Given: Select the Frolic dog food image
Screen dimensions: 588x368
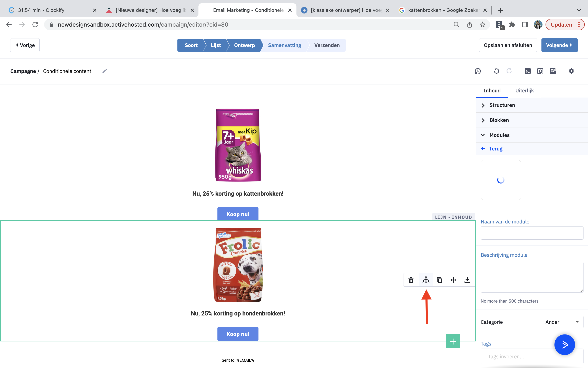Looking at the screenshot, I should pos(238,265).
